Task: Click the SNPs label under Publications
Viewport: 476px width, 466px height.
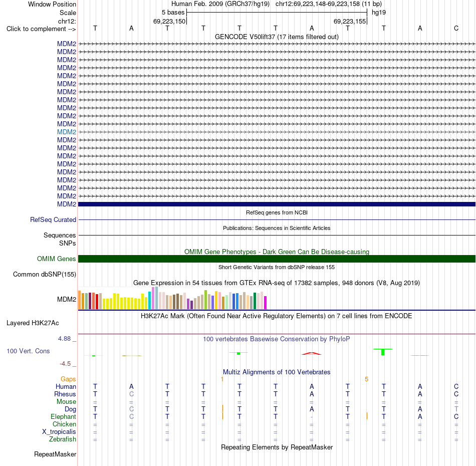Action: pyautogui.click(x=68, y=243)
